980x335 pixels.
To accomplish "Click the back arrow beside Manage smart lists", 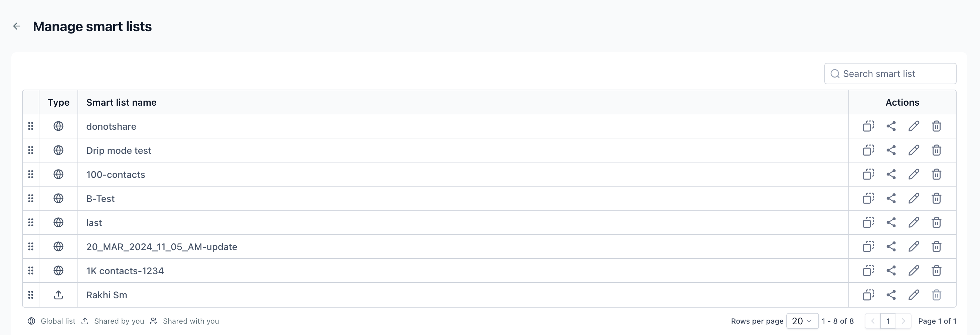I will (17, 26).
